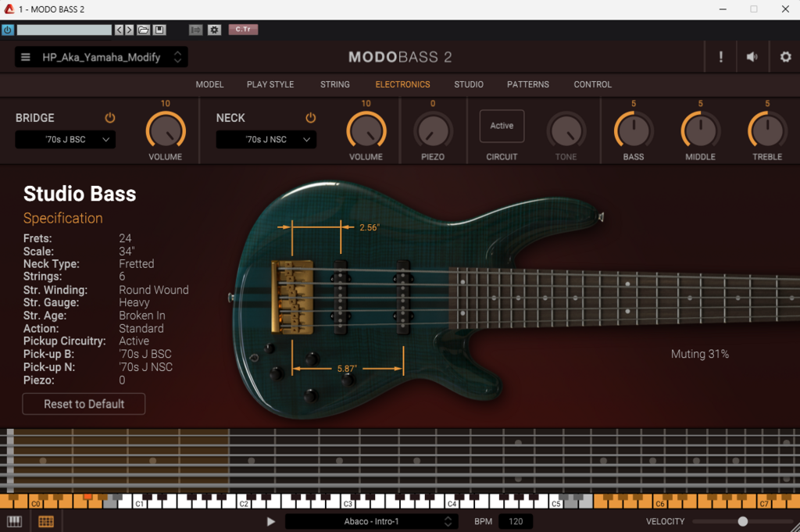Click the Pick-up B value '70s J BSC text
The image size is (800, 532).
coord(145,354)
